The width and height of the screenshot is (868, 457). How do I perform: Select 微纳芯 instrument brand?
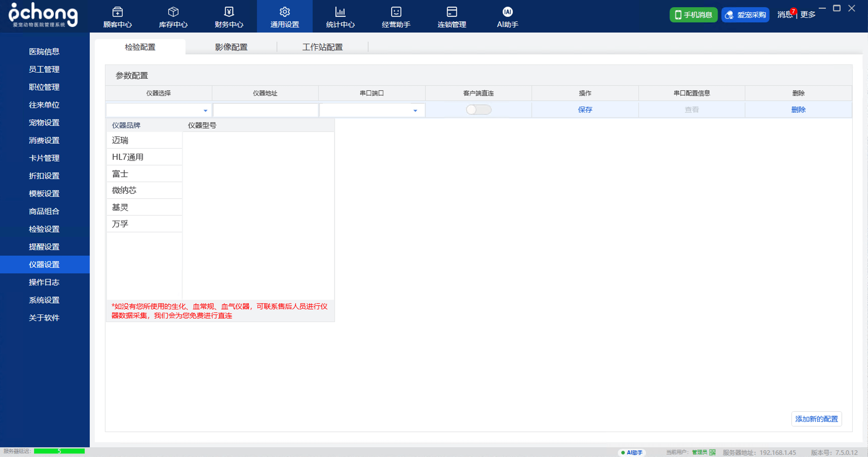(x=145, y=190)
